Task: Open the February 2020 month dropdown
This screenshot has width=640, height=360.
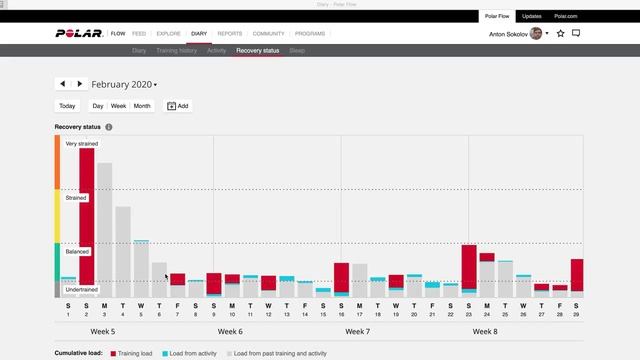Action: point(124,84)
